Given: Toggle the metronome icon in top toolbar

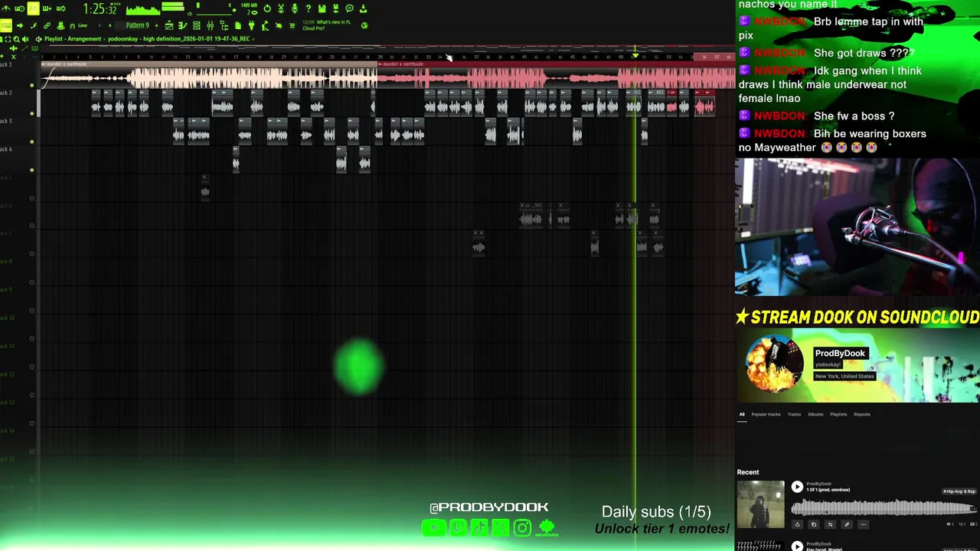Looking at the screenshot, I should (x=5, y=8).
